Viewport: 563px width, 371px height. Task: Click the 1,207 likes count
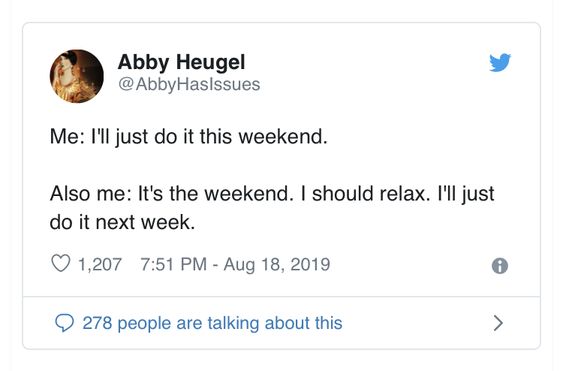100,264
